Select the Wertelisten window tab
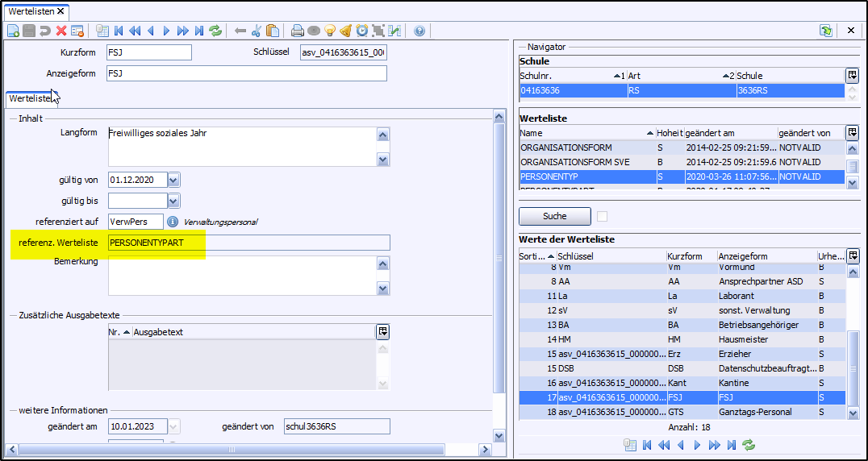 coord(31,11)
